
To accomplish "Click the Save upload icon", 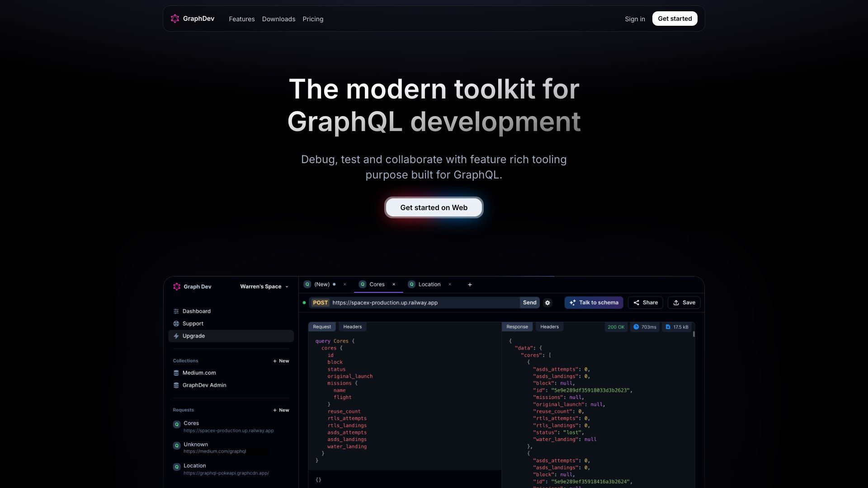I will [x=676, y=302].
